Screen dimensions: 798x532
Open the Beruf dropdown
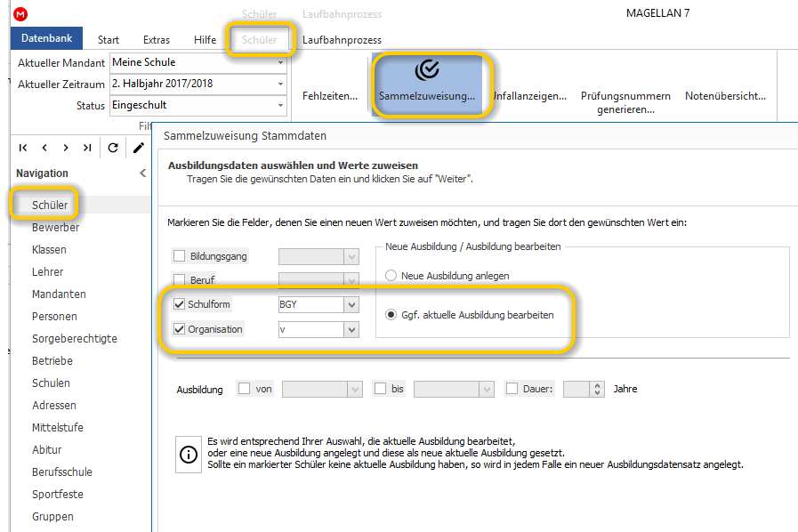351,280
